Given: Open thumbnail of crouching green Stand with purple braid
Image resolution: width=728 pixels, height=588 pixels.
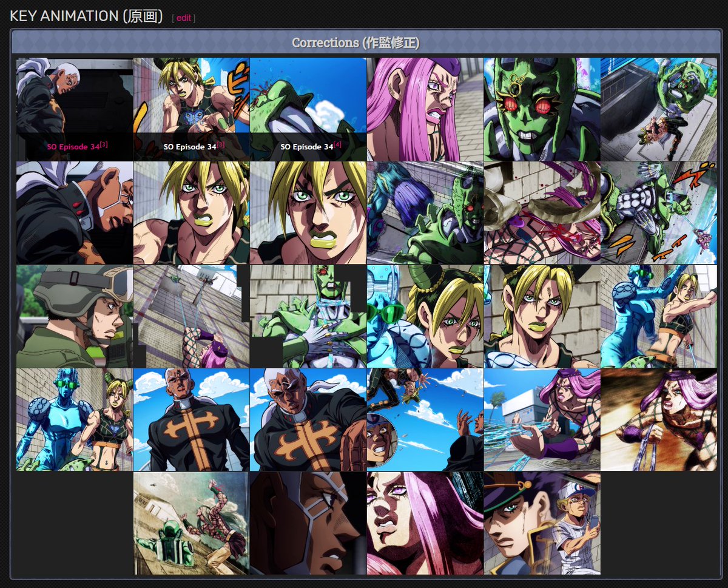Looking at the screenshot, I should pos(425,213).
